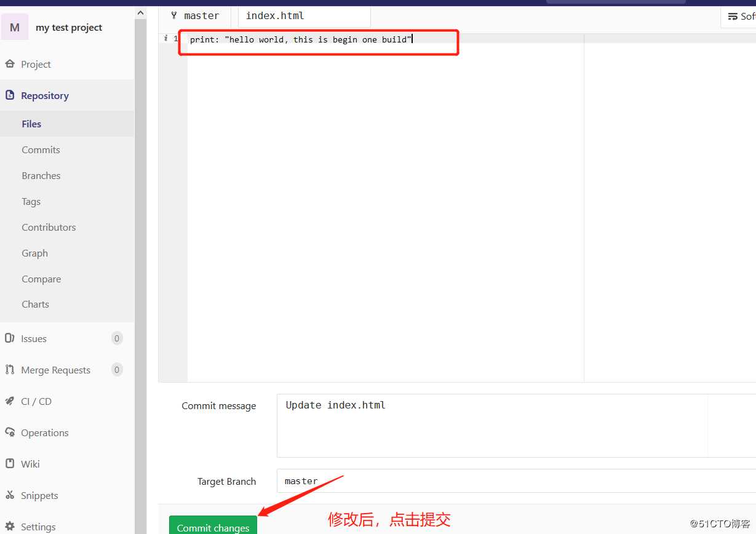Click the soft wrap icon at top right

click(733, 17)
